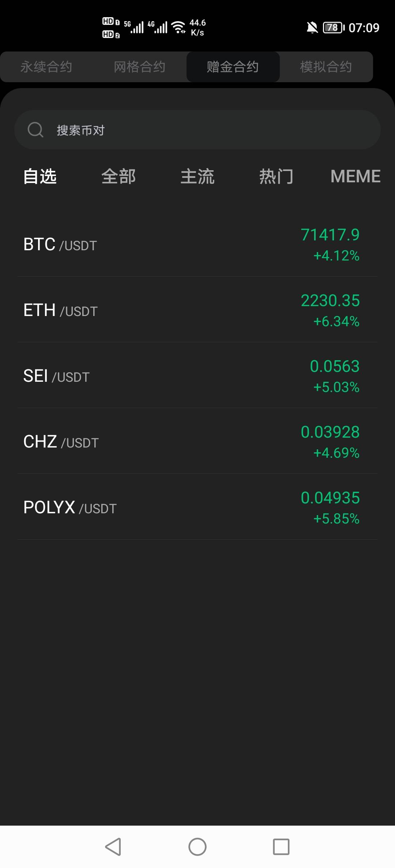The width and height of the screenshot is (395, 868).
Task: Filter by 主流 coins
Action: [x=197, y=176]
